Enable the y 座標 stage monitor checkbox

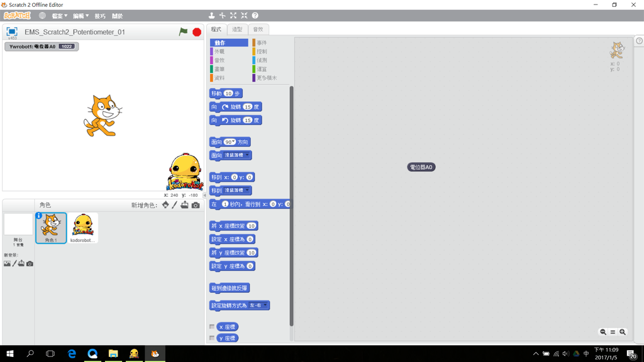(x=212, y=338)
